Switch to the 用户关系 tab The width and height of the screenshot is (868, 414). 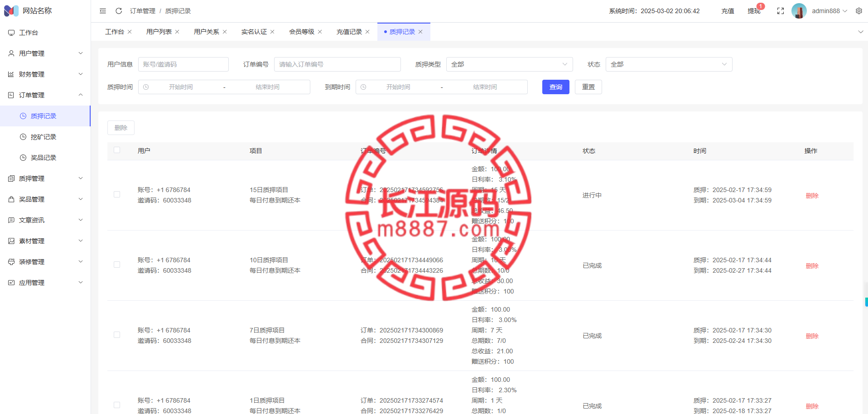click(207, 32)
